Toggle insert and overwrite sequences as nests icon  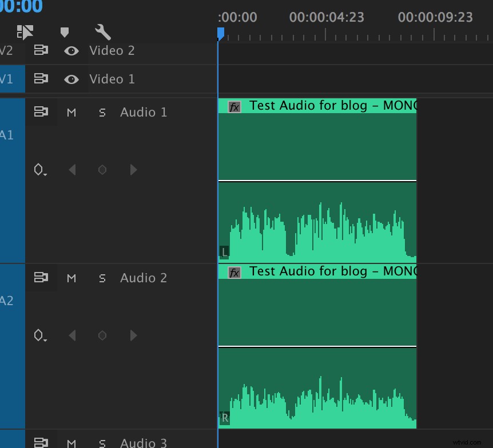[x=25, y=33]
